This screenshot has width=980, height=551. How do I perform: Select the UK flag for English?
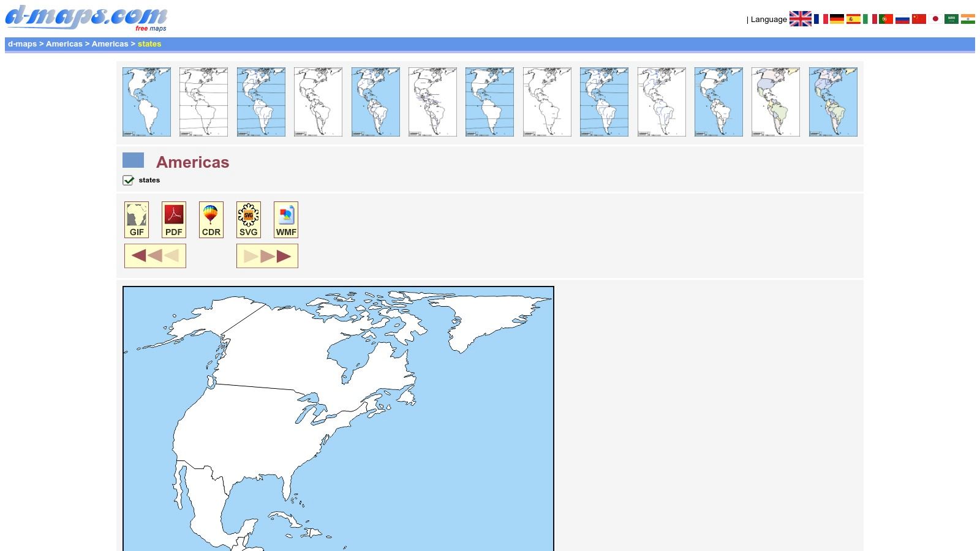point(801,18)
